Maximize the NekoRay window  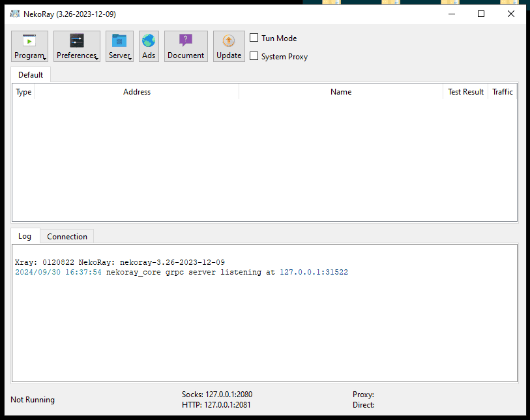click(481, 14)
